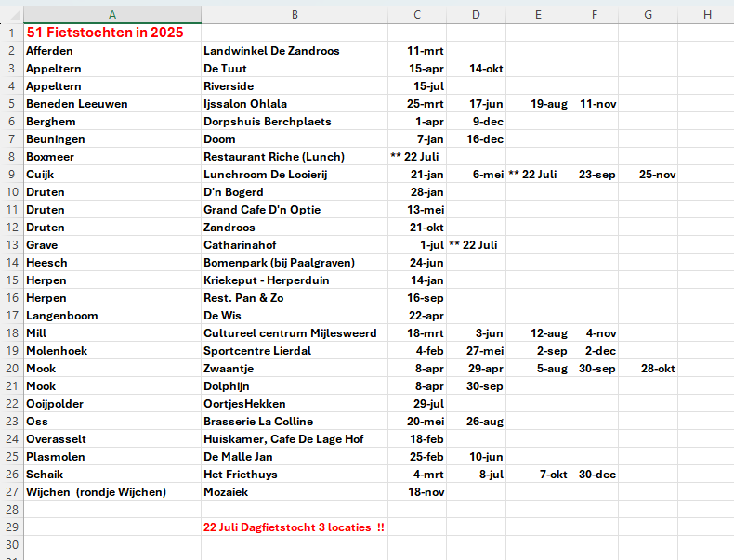Select column D header
The width and height of the screenshot is (734, 560).
coord(476,15)
